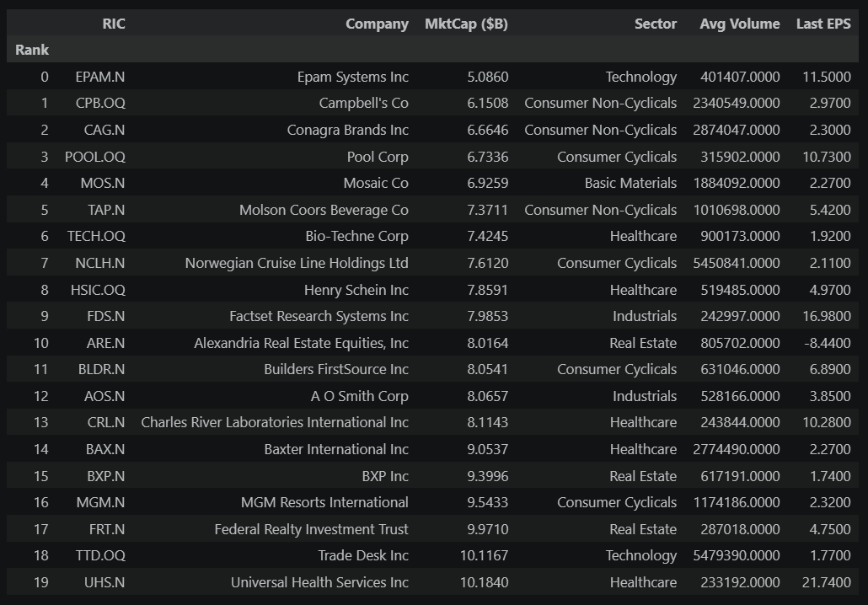868x605 pixels.
Task: Click the BXP.N ticker cell
Action: tap(105, 476)
